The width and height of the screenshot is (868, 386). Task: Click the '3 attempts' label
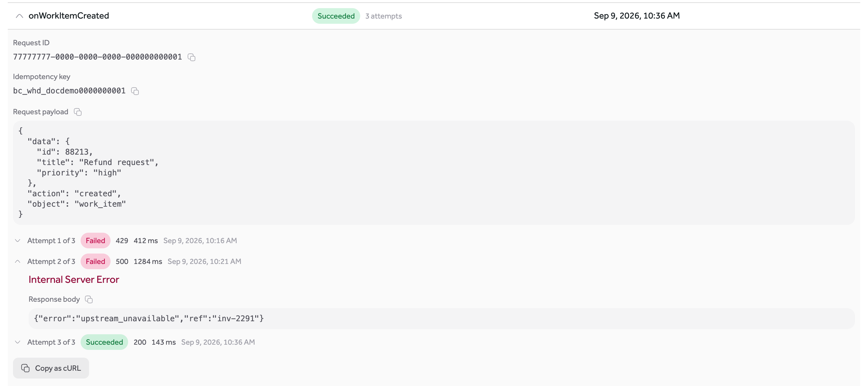384,16
